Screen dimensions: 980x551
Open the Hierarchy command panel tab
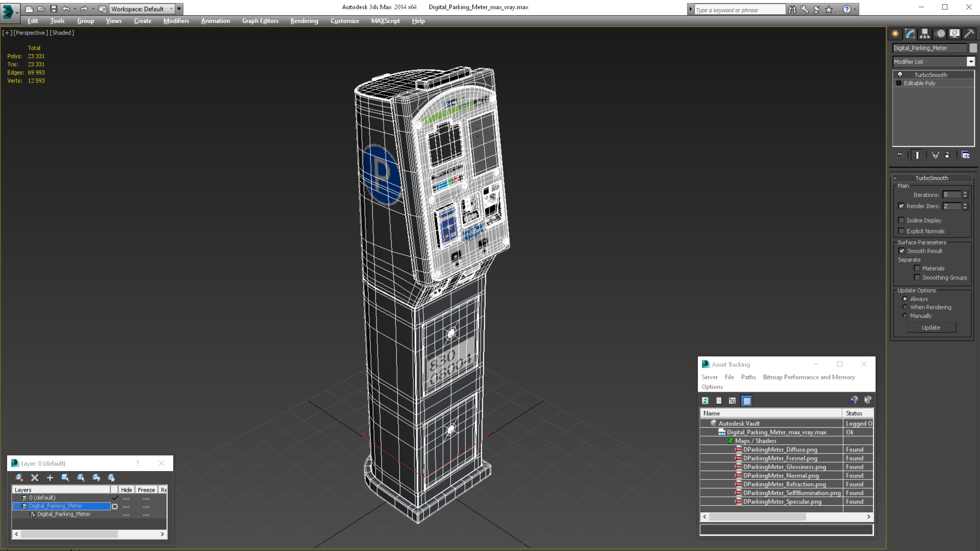[x=925, y=33]
